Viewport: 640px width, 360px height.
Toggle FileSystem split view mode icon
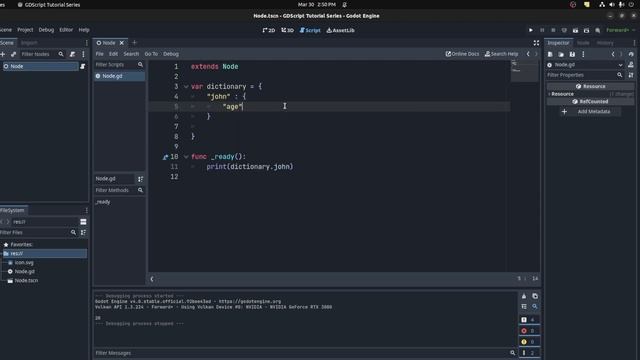(x=83, y=222)
